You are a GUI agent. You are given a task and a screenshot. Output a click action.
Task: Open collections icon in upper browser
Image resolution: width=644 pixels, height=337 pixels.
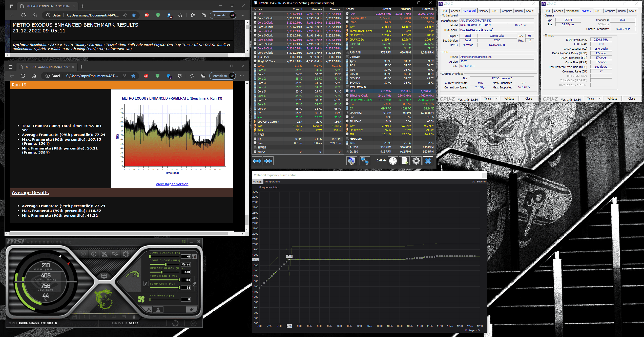click(x=204, y=15)
